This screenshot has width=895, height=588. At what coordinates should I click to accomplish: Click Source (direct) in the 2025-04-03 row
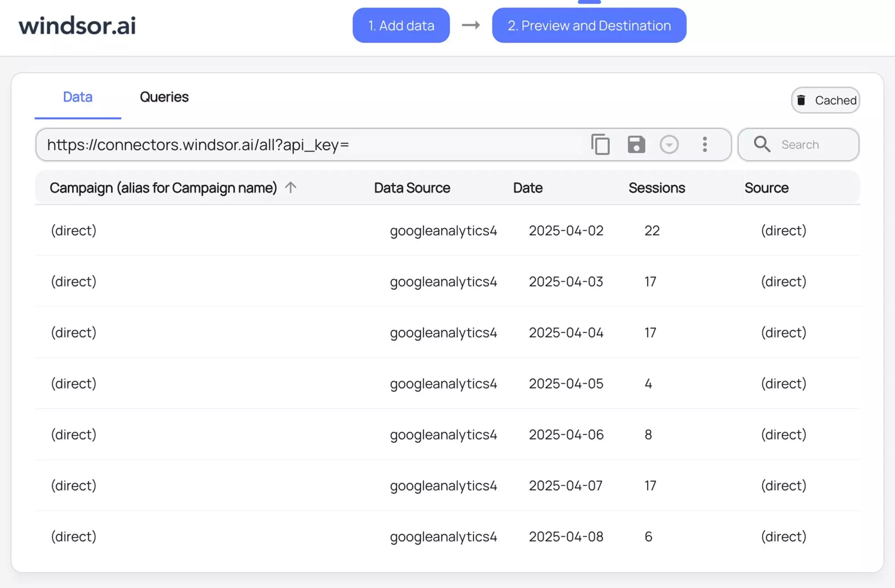point(783,282)
